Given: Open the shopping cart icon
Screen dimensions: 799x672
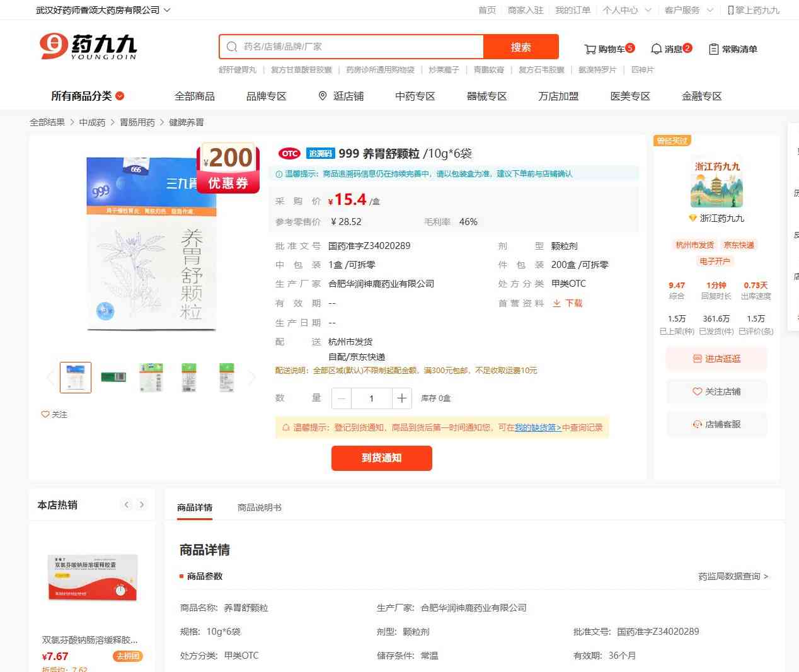Looking at the screenshot, I should [x=590, y=49].
